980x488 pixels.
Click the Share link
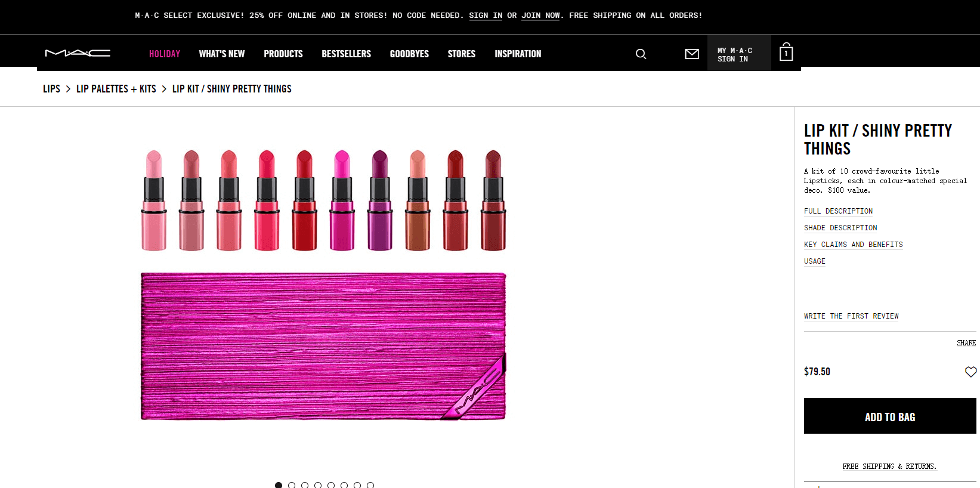[966, 343]
